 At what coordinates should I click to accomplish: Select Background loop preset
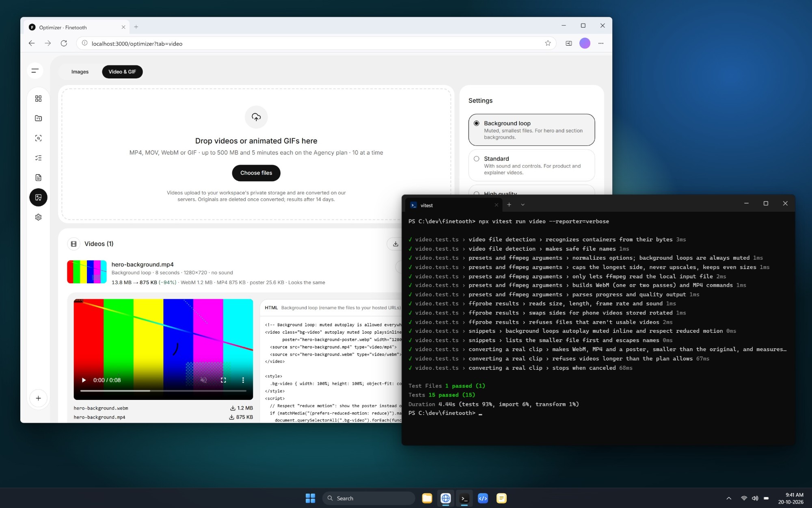(531, 130)
